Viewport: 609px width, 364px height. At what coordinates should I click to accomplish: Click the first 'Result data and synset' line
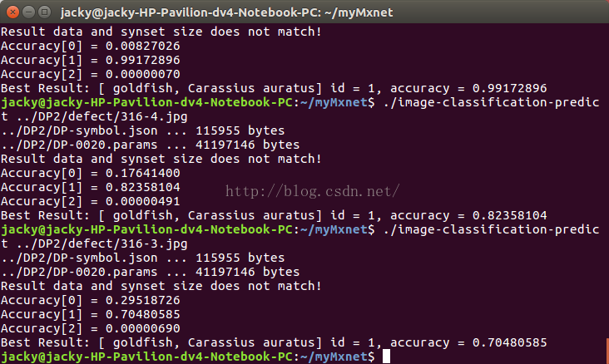(161, 32)
